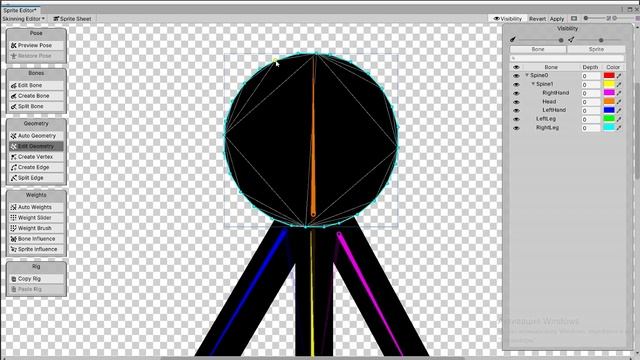
Task: Open the Sprite Influence tool
Action: (x=36, y=249)
